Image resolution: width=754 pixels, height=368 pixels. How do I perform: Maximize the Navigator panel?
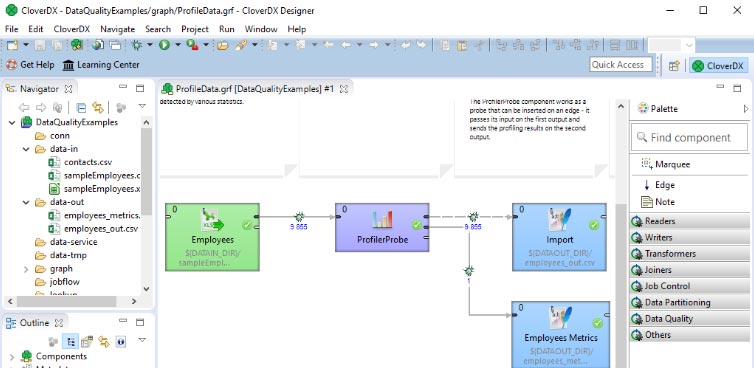(140, 88)
